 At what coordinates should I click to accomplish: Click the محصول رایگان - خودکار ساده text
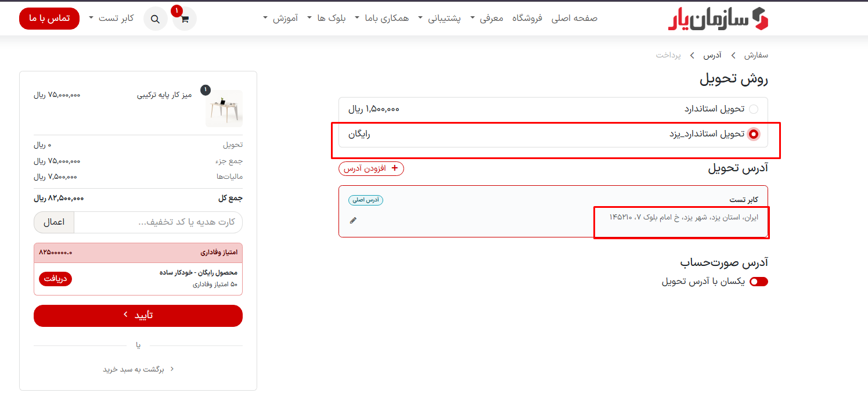199,272
